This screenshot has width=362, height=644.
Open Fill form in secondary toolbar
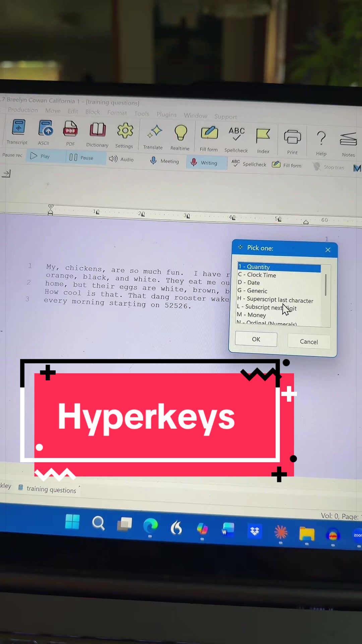click(x=287, y=165)
